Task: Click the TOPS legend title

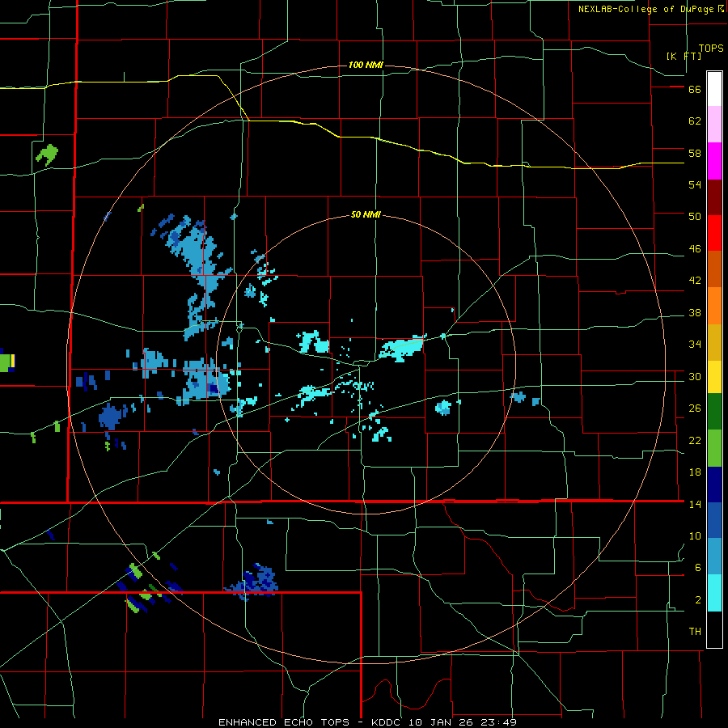Action: [x=711, y=48]
